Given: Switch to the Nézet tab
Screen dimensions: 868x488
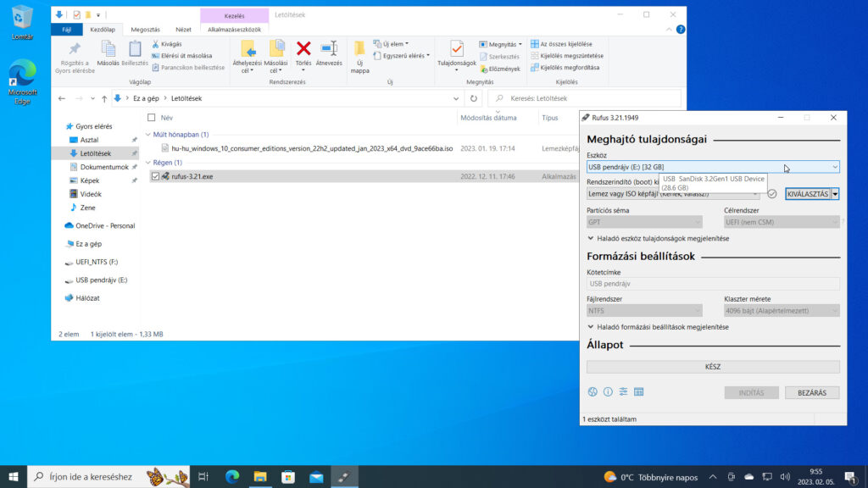Looking at the screenshot, I should [x=183, y=30].
